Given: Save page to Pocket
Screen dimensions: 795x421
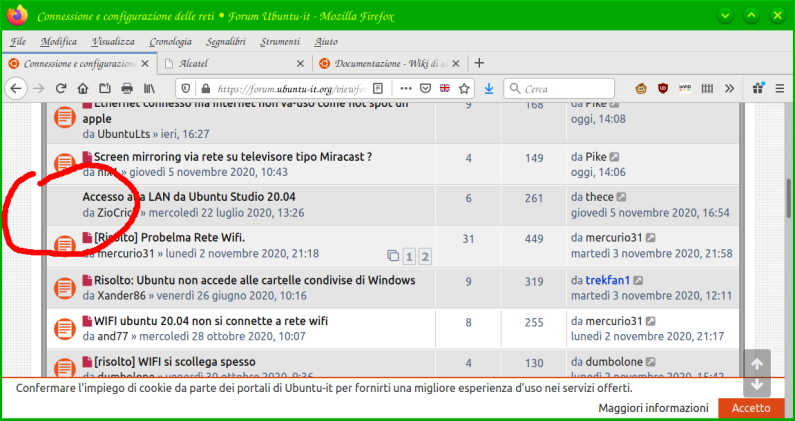Looking at the screenshot, I should pos(425,89).
